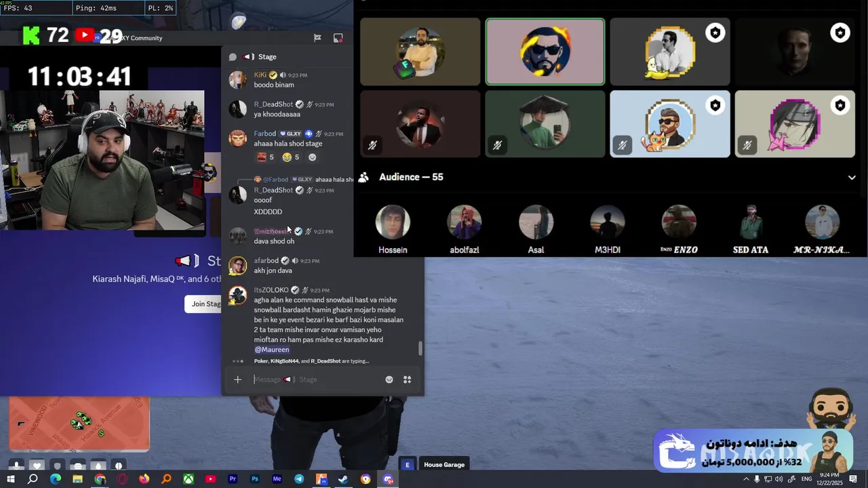Image resolution: width=868 pixels, height=488 pixels.
Task: Click red-dot screen icon above chat panel
Action: tap(338, 38)
